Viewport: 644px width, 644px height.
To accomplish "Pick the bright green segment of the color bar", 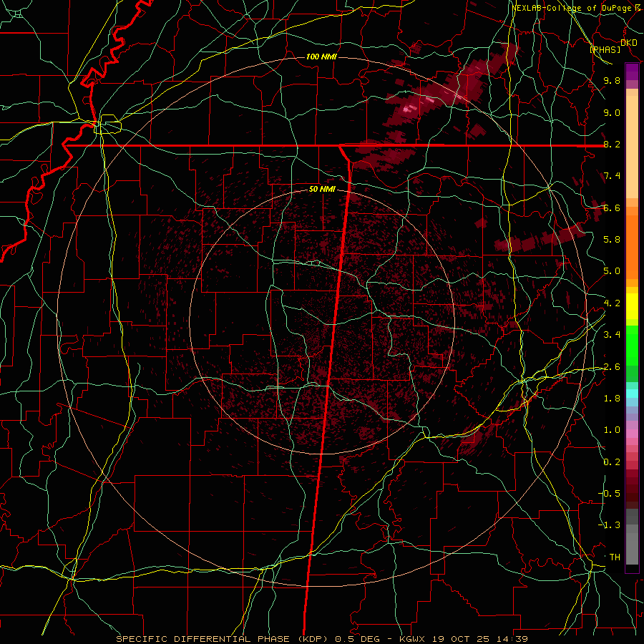I will coord(632,347).
